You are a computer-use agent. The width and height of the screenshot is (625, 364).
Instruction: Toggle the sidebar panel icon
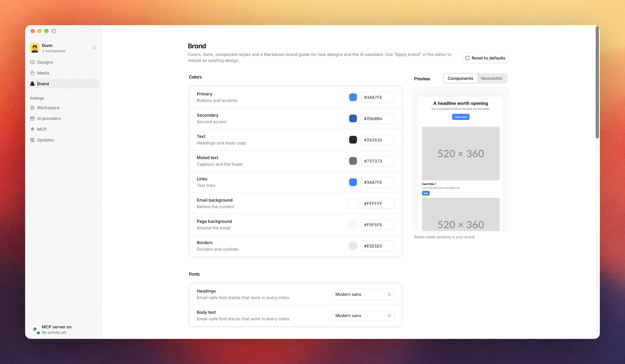tap(54, 31)
